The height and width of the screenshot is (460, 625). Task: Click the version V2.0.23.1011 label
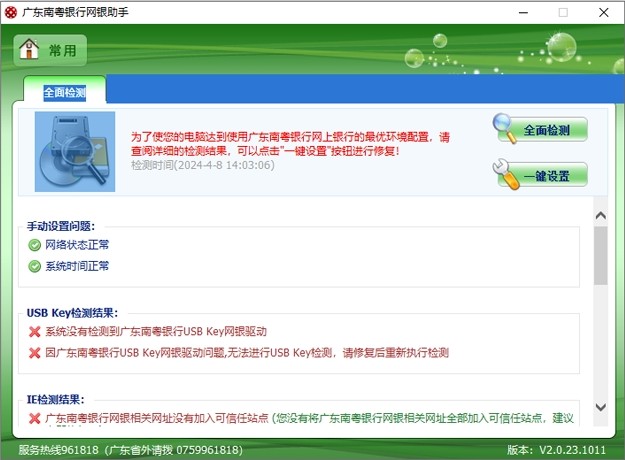(x=556, y=450)
